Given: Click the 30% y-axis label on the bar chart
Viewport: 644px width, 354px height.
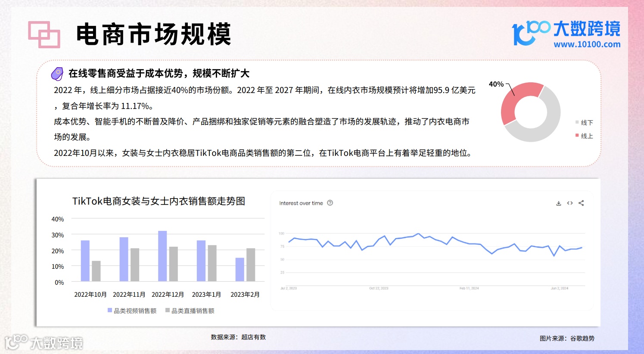Looking at the screenshot, I should point(58,235).
